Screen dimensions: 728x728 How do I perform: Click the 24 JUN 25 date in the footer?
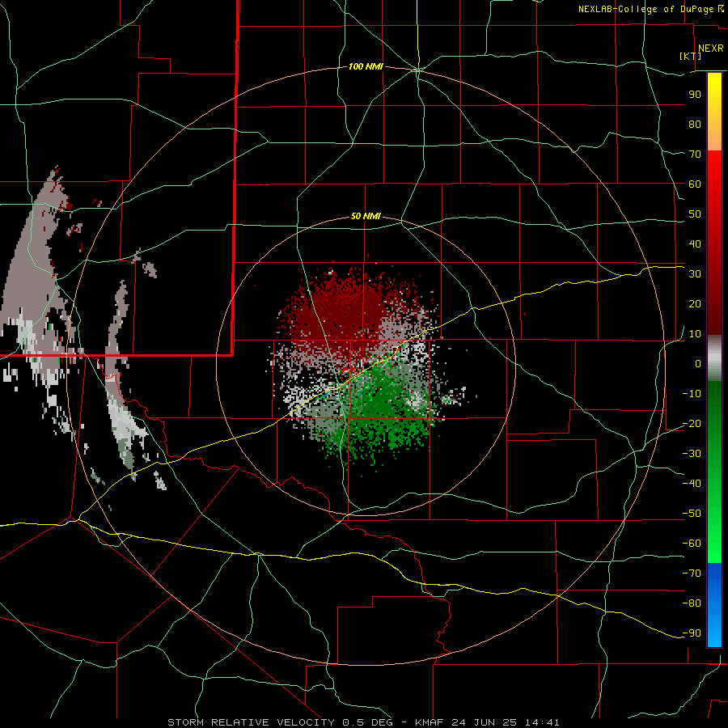pyautogui.click(x=485, y=722)
